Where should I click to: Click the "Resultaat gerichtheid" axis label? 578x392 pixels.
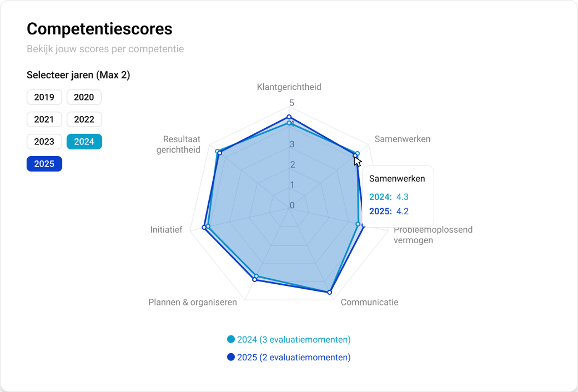tap(178, 145)
